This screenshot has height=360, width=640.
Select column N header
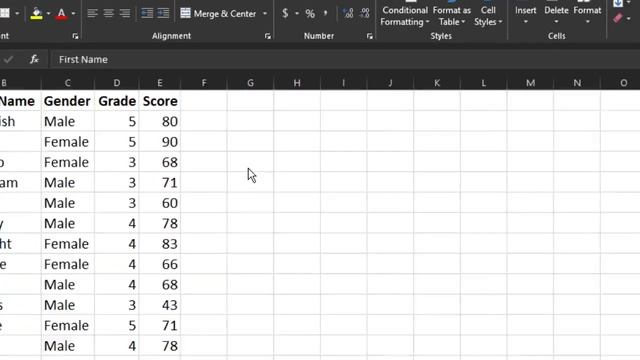tap(577, 83)
